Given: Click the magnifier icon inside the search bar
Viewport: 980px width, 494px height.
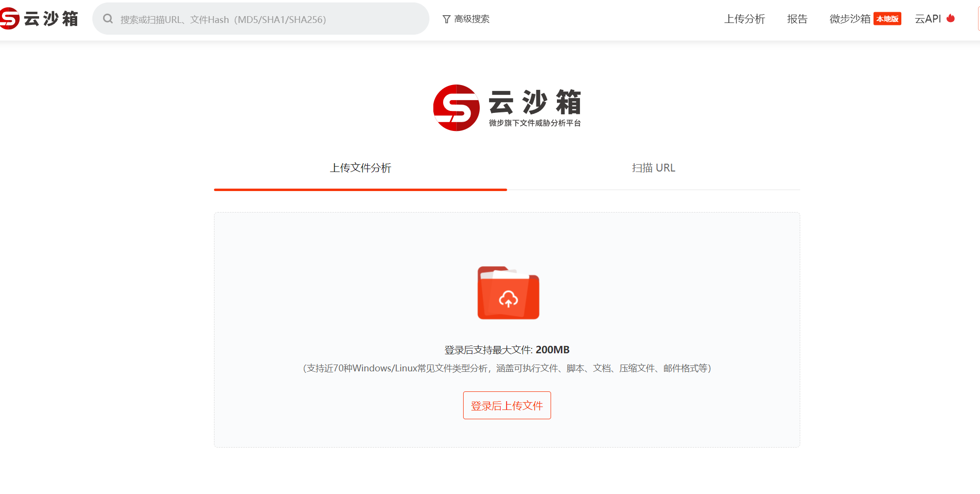Looking at the screenshot, I should click(x=108, y=19).
